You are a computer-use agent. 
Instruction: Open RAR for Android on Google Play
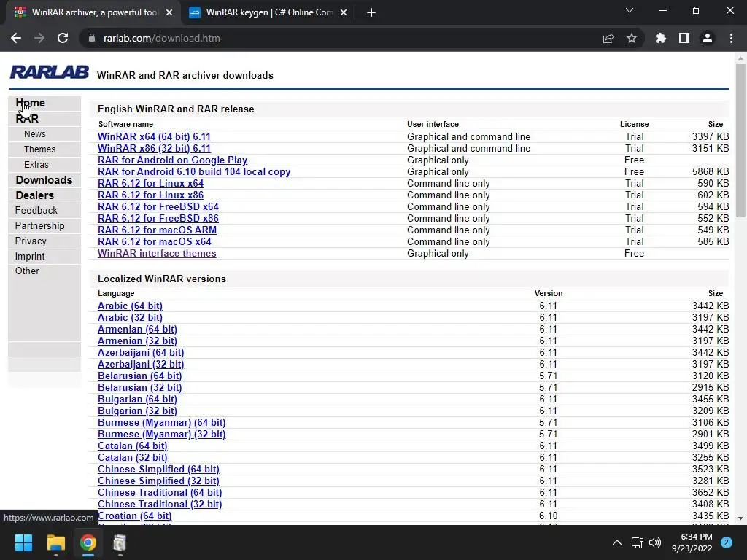pos(172,160)
